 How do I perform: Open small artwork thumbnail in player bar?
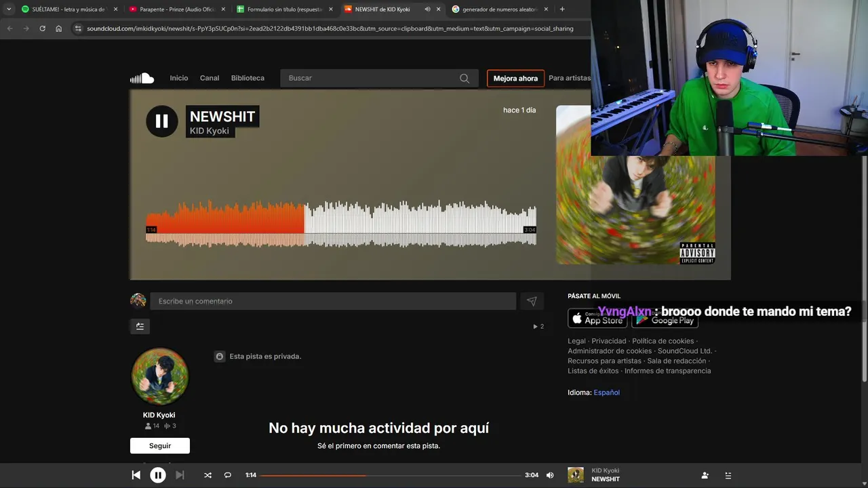(576, 475)
